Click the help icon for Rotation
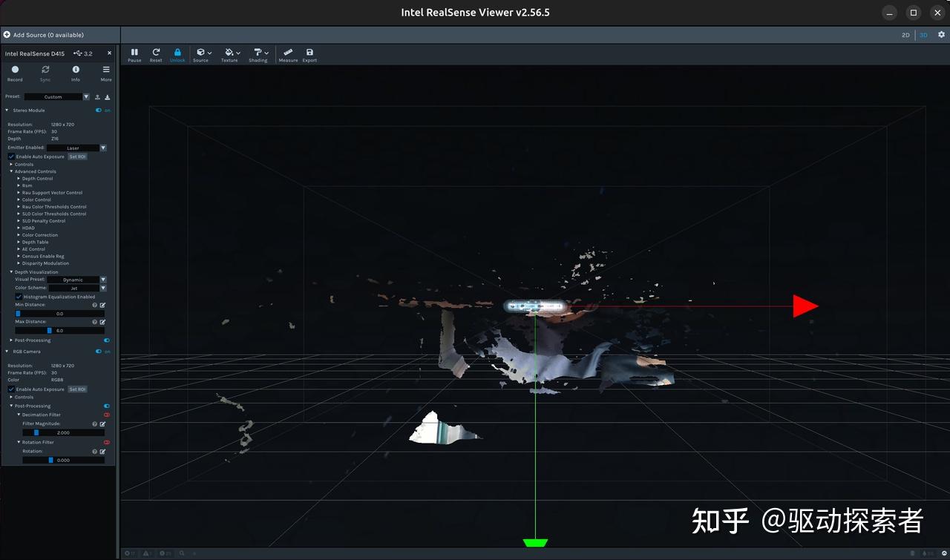Image resolution: width=950 pixels, height=560 pixels. click(x=94, y=451)
